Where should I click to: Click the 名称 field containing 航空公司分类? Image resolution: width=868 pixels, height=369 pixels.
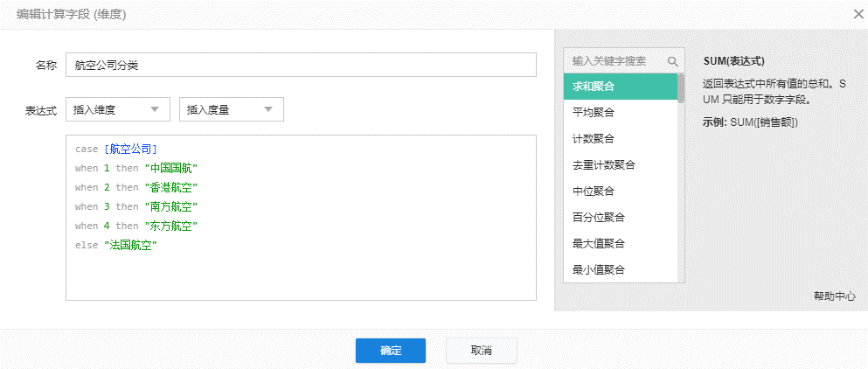pos(301,65)
